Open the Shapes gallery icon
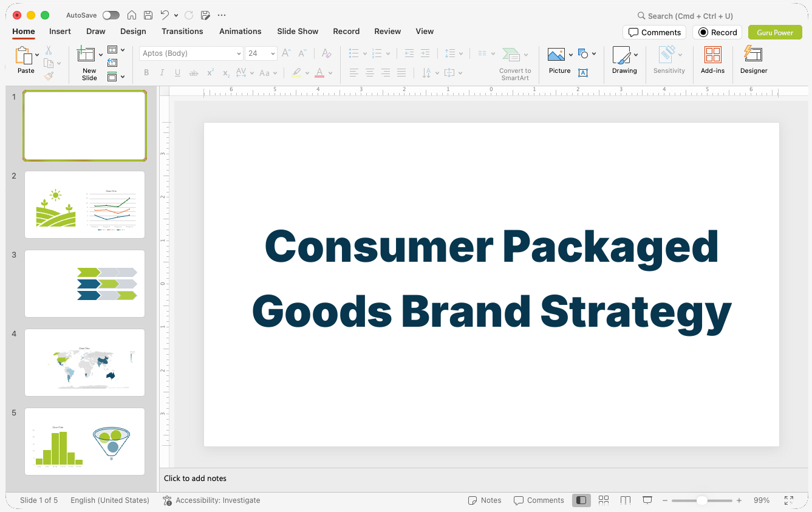The width and height of the screenshot is (812, 512). tap(584, 53)
